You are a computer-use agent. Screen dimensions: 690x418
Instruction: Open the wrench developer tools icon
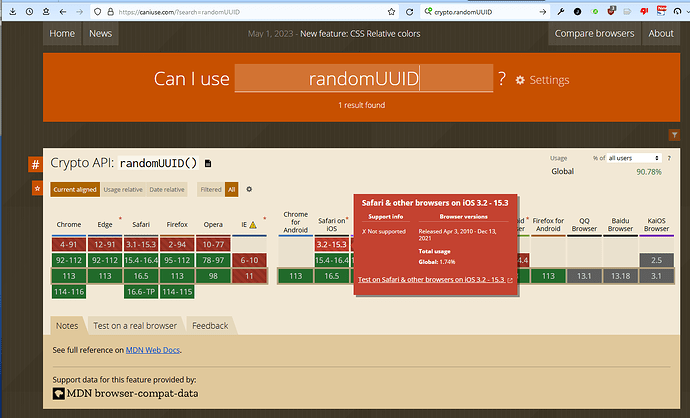(x=561, y=12)
